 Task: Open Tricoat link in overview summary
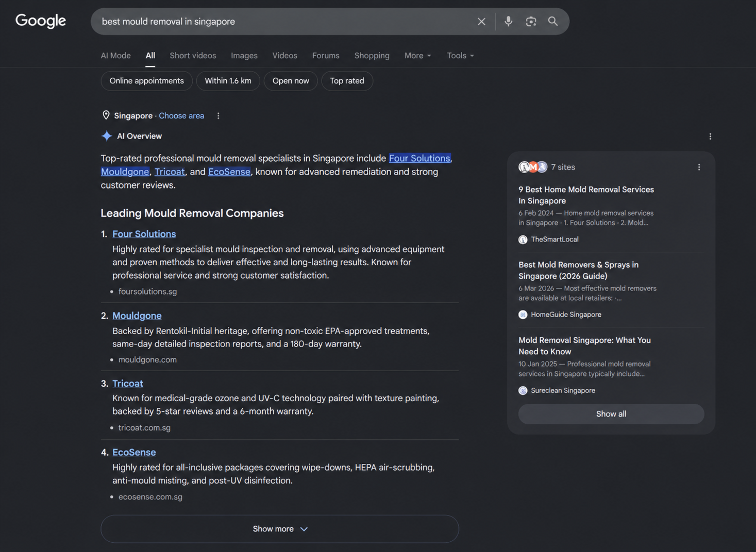point(170,171)
